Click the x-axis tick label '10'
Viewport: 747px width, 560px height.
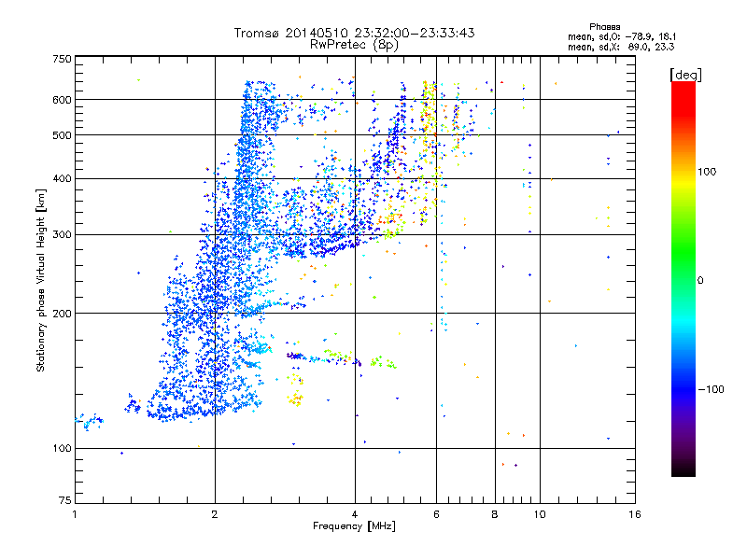coord(540,514)
